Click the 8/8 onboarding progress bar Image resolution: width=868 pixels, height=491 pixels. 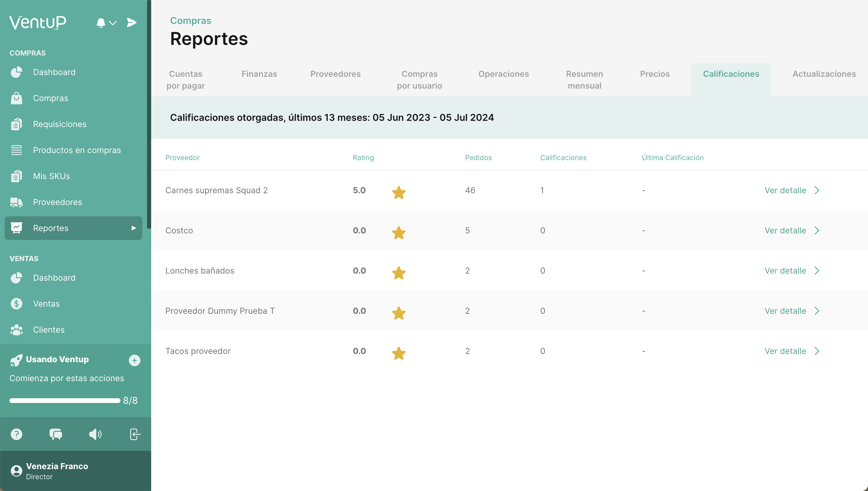pyautogui.click(x=65, y=401)
